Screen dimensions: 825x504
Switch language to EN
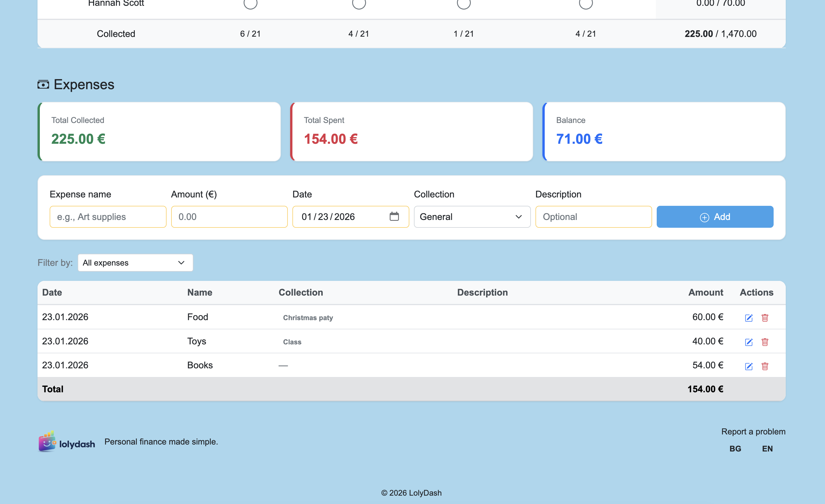coord(767,448)
